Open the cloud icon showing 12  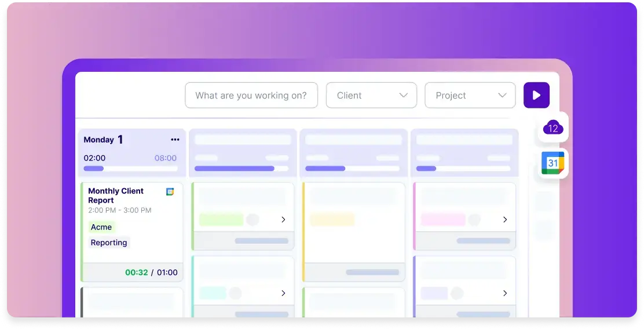tap(553, 128)
